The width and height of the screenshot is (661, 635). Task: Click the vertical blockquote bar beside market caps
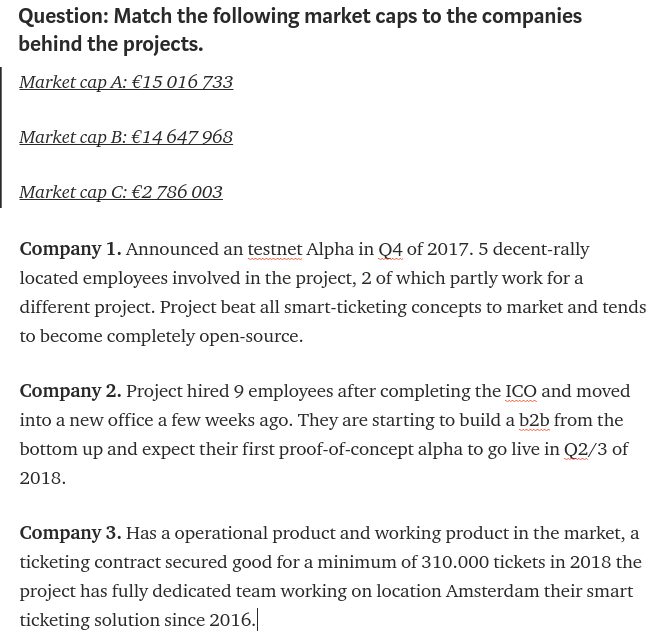click(1, 137)
